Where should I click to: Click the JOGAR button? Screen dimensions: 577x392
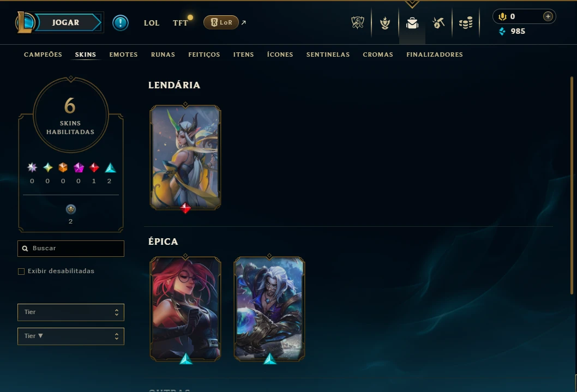tap(65, 22)
